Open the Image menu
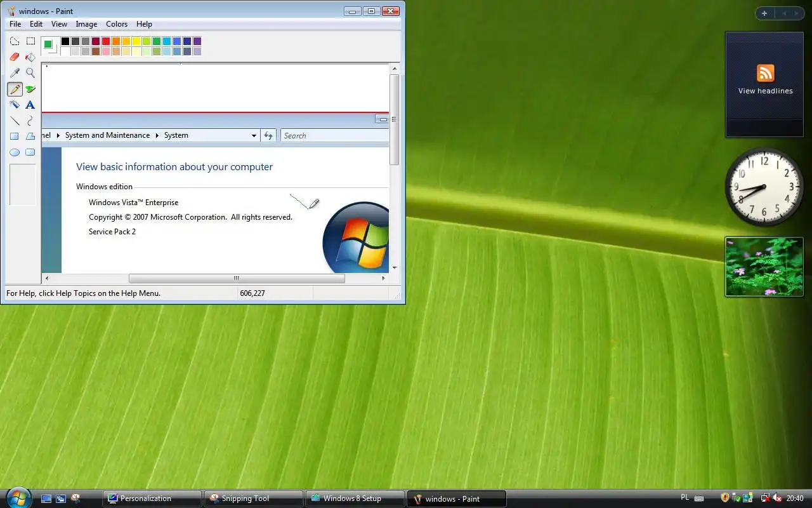The image size is (812, 508). (x=86, y=24)
